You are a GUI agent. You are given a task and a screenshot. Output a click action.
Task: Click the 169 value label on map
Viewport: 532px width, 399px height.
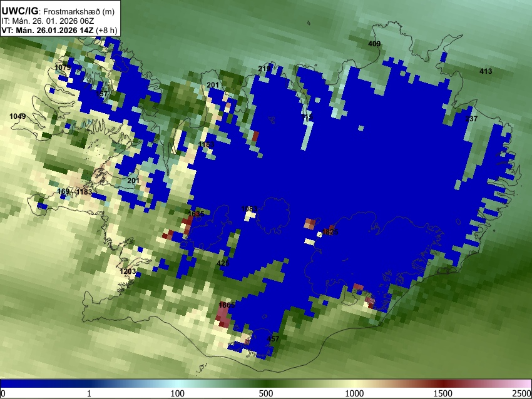coord(63,191)
